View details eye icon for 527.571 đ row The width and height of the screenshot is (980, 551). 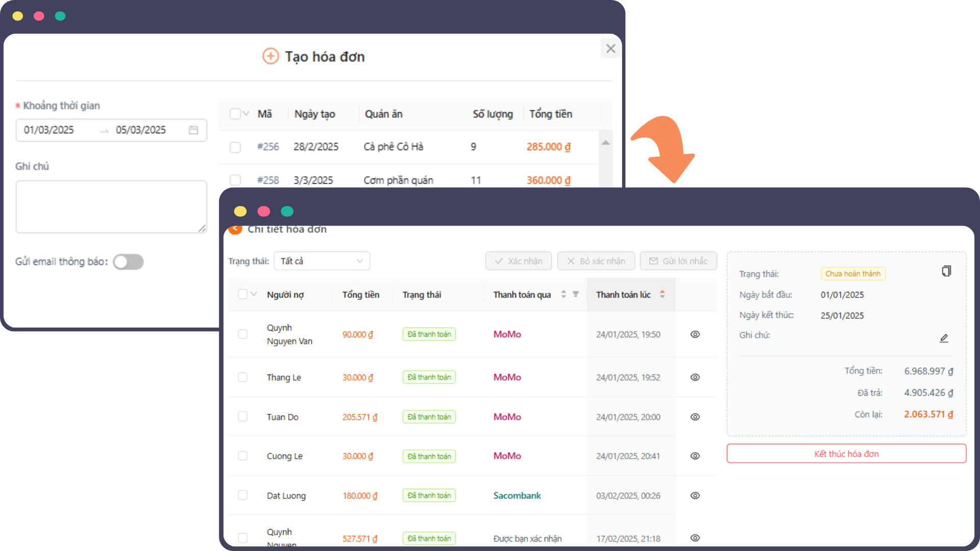coord(695,538)
